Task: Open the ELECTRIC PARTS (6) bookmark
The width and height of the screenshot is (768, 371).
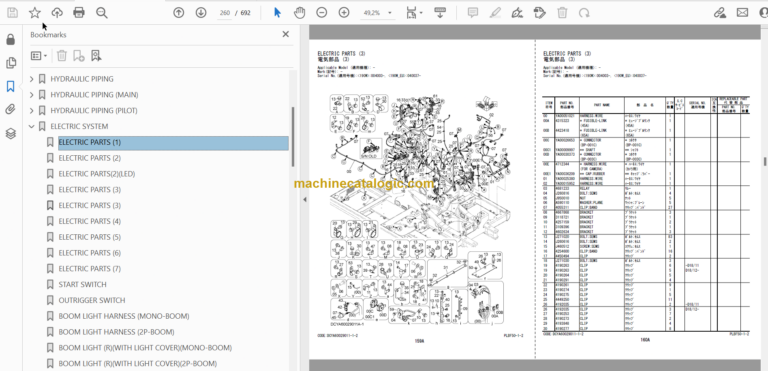Action: pos(90,253)
